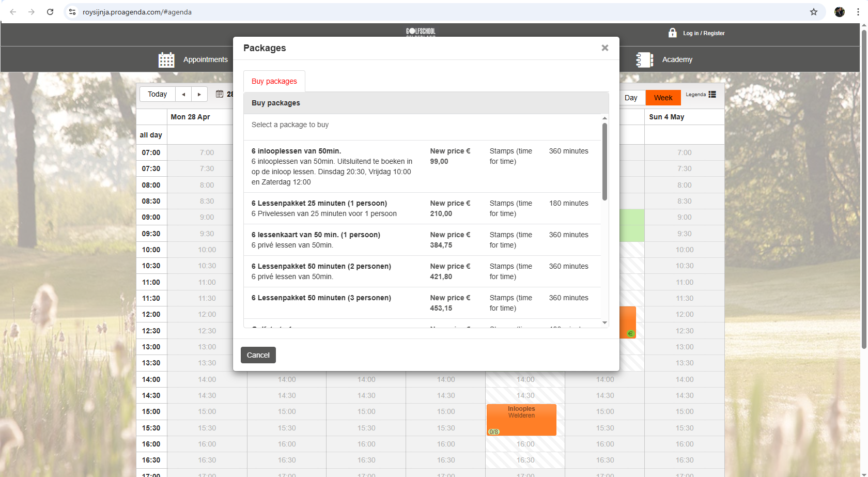Go to previous week arrow
The width and height of the screenshot is (868, 477).
(183, 94)
